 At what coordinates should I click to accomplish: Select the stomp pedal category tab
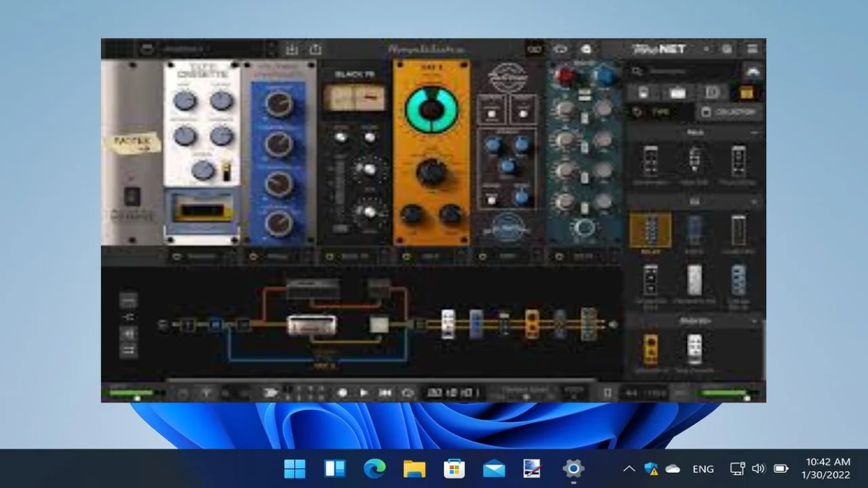click(x=643, y=93)
